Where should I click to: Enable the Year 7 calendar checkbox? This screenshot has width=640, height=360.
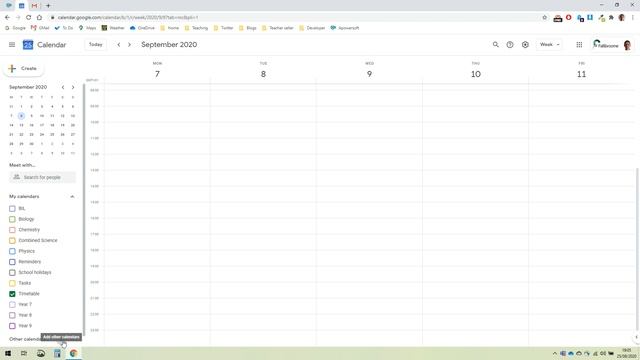point(12,304)
